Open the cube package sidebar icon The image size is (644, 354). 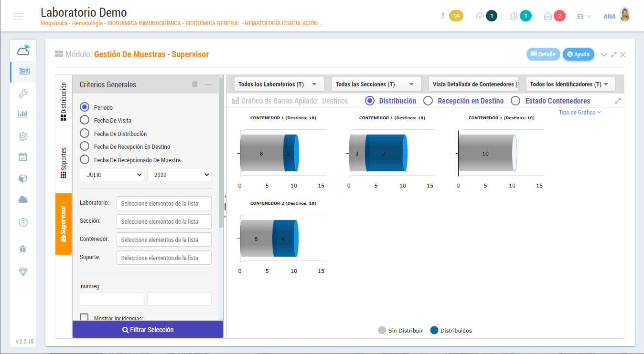[23, 178]
